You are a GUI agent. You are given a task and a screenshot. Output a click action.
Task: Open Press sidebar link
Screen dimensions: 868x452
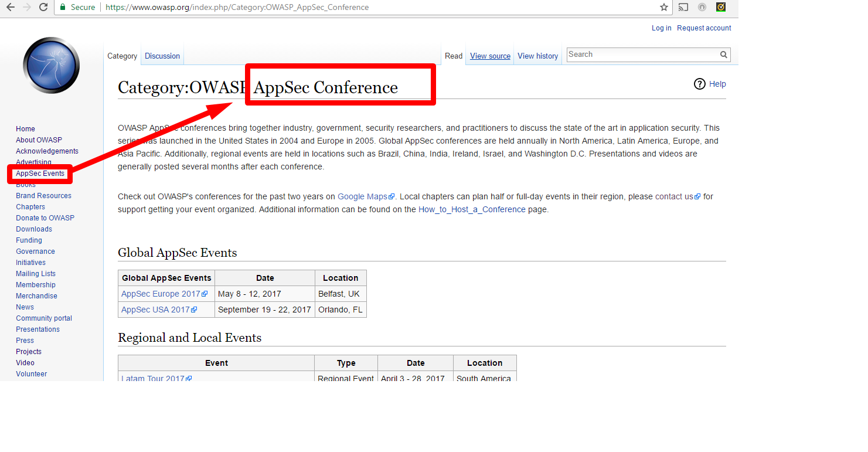[25, 341]
